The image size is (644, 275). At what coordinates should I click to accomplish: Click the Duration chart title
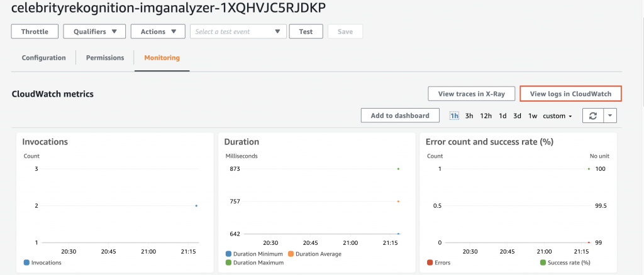coord(241,143)
